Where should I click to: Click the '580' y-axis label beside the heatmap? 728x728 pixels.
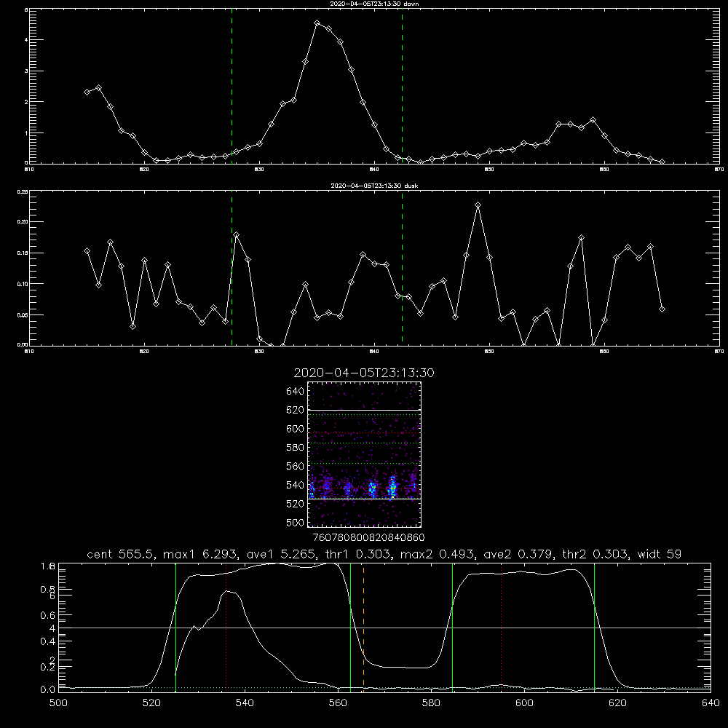(x=295, y=448)
